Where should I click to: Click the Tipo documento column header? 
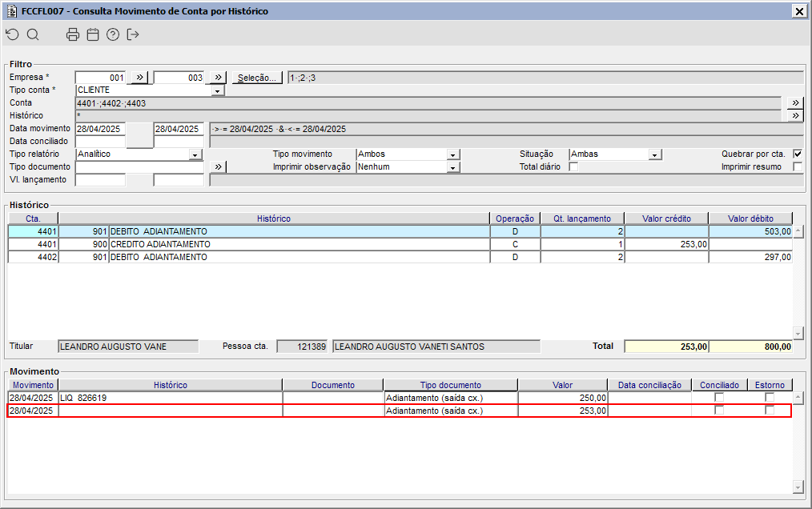(451, 385)
